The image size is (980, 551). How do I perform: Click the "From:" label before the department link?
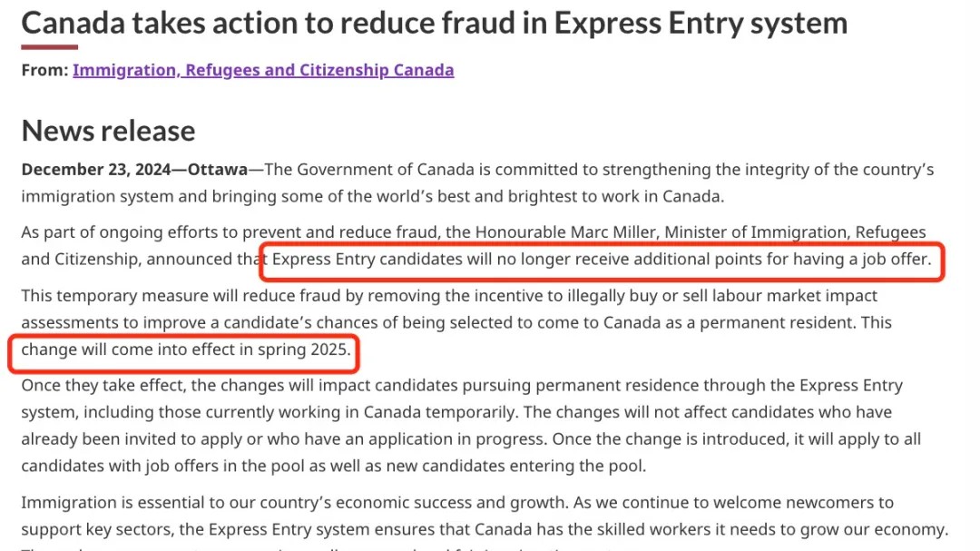44,70
